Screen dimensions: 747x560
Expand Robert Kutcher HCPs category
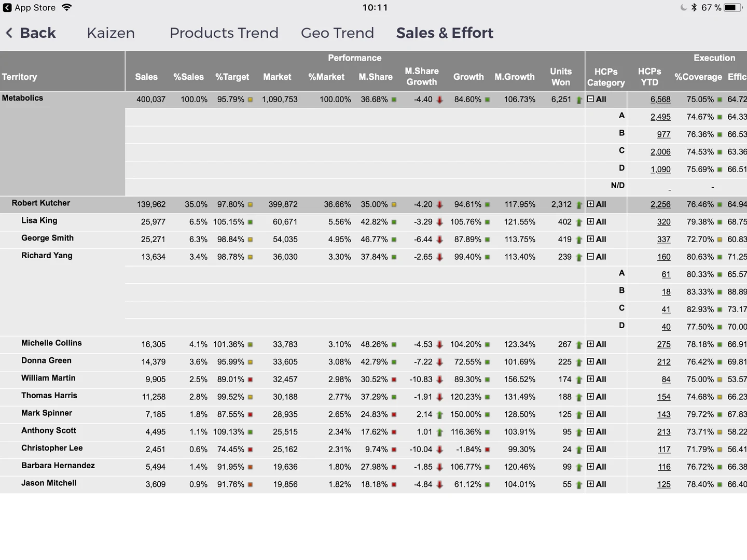tap(590, 204)
